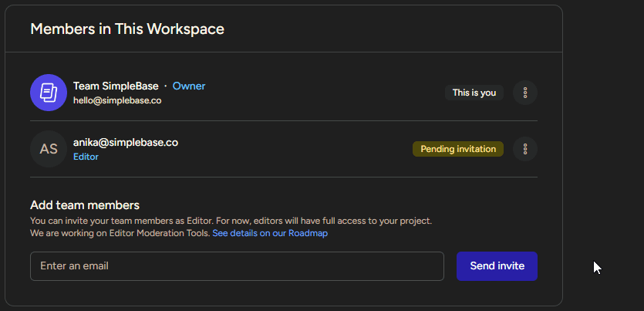The height and width of the screenshot is (311, 644).
Task: Open the three-dot menu for anika@simplebase.co
Action: [x=525, y=149]
